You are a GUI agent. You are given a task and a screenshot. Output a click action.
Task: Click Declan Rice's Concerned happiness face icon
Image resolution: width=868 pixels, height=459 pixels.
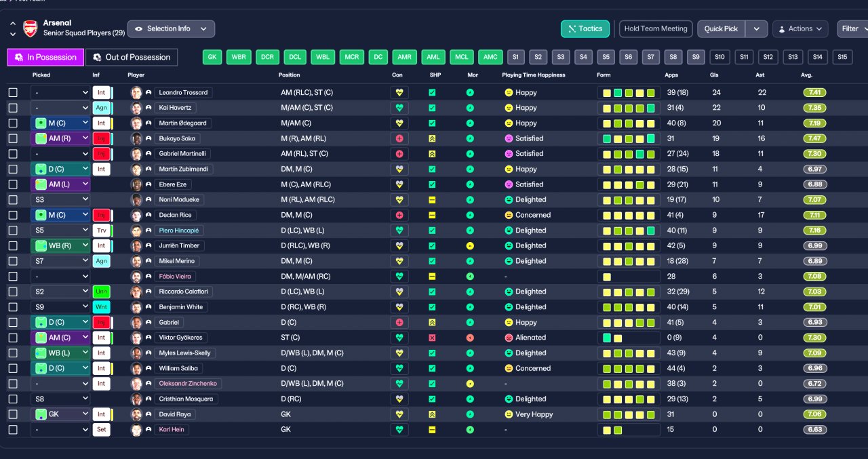click(509, 215)
